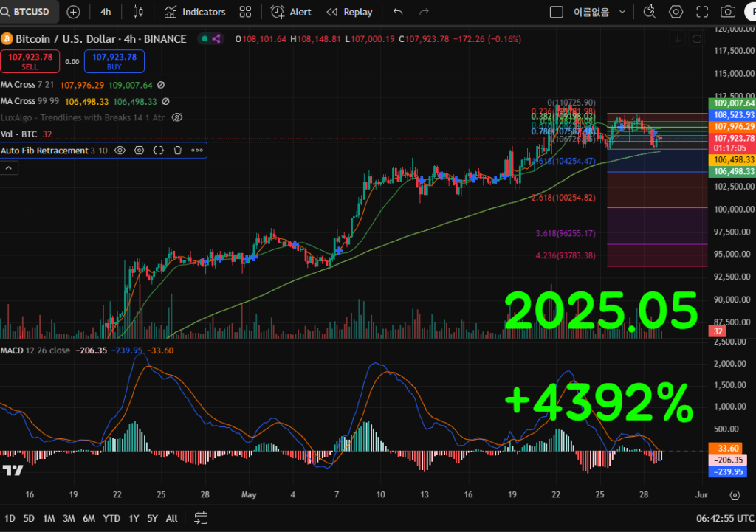Click the May label on the time axis

click(x=249, y=495)
